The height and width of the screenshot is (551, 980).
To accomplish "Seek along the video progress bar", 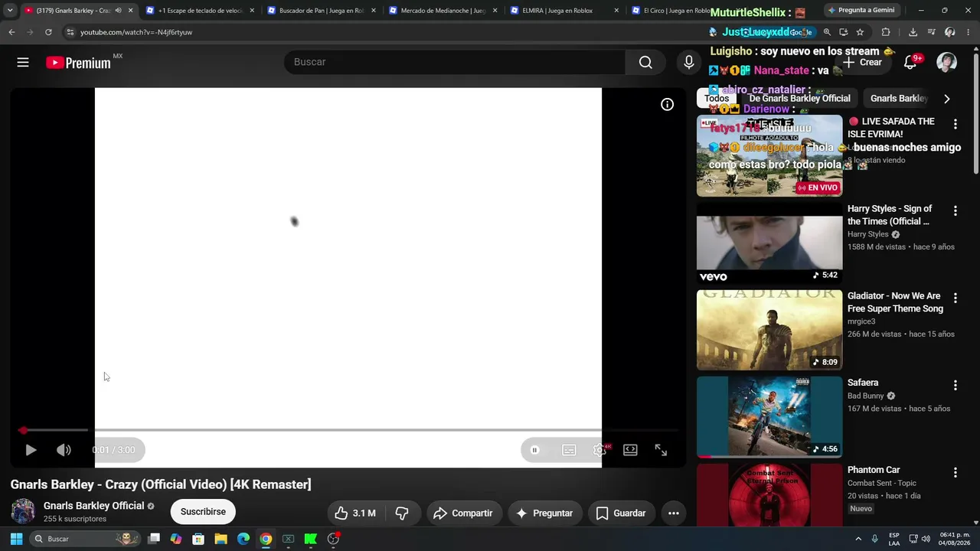I will pyautogui.click(x=348, y=430).
